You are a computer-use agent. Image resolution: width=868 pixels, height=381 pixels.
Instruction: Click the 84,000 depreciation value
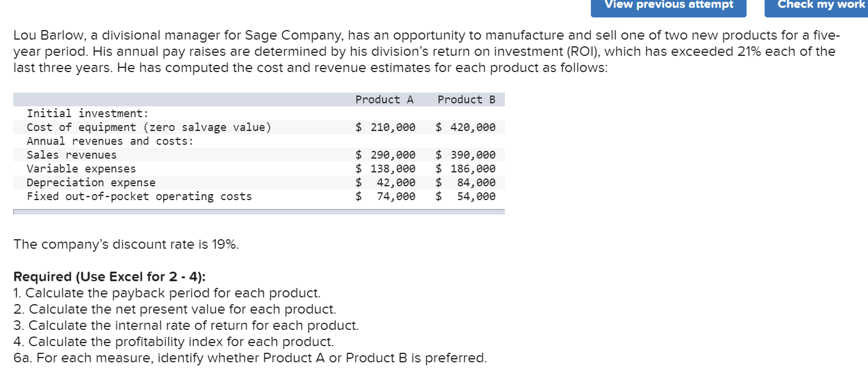476,183
